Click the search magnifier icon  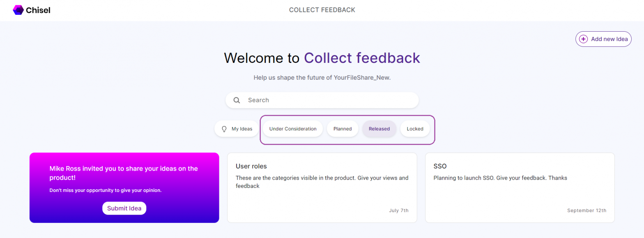tap(236, 100)
